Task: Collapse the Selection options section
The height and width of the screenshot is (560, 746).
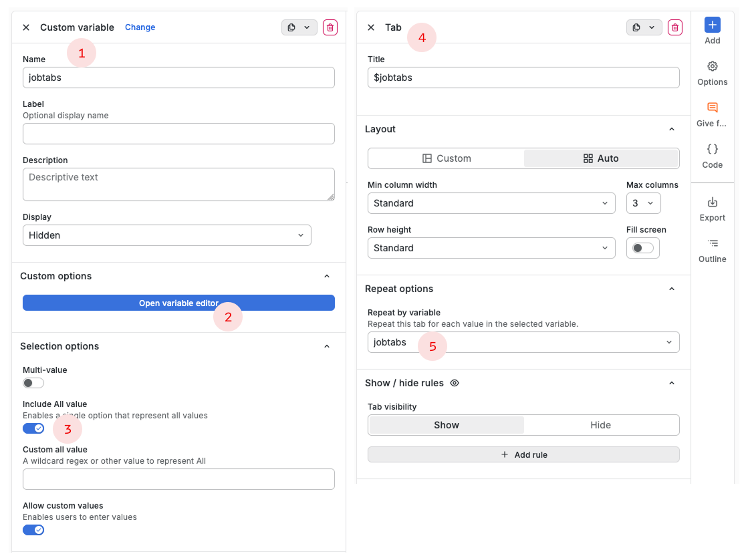Action: tap(327, 346)
